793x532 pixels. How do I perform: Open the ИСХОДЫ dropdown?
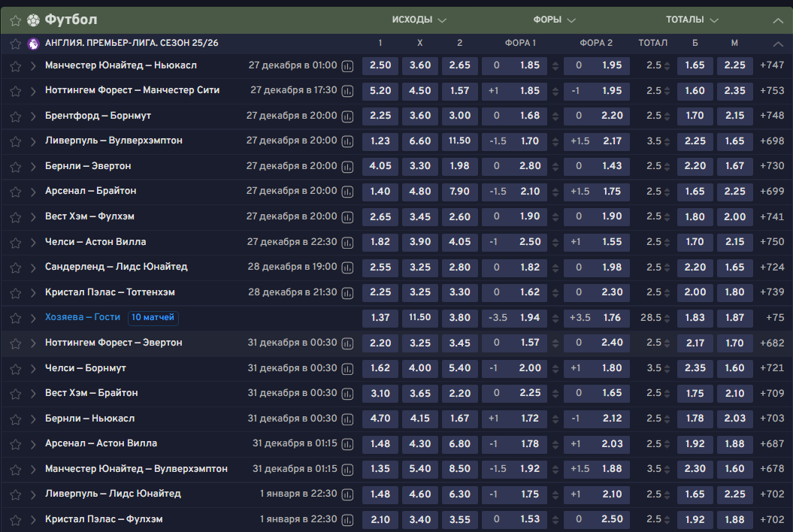tap(419, 20)
